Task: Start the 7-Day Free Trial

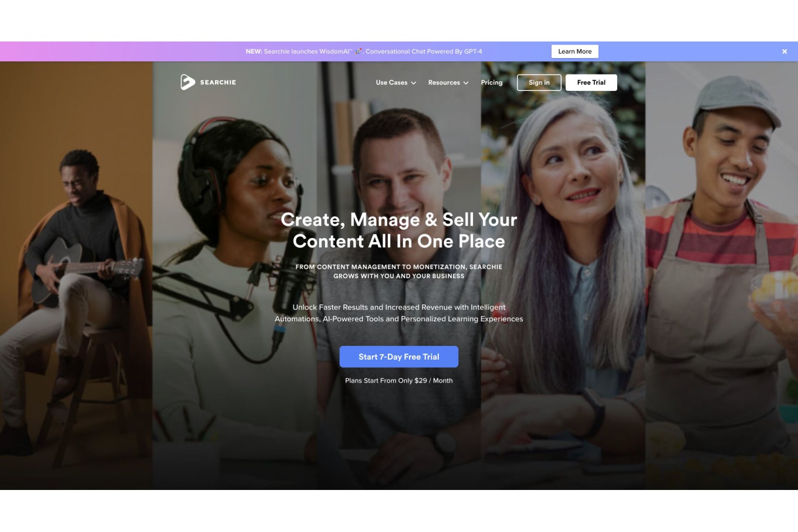Action: (399, 356)
